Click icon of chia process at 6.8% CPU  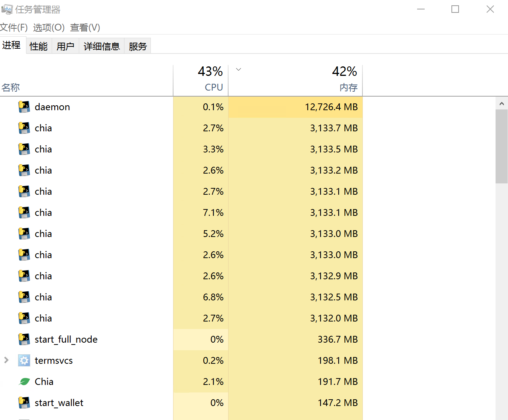[24, 297]
